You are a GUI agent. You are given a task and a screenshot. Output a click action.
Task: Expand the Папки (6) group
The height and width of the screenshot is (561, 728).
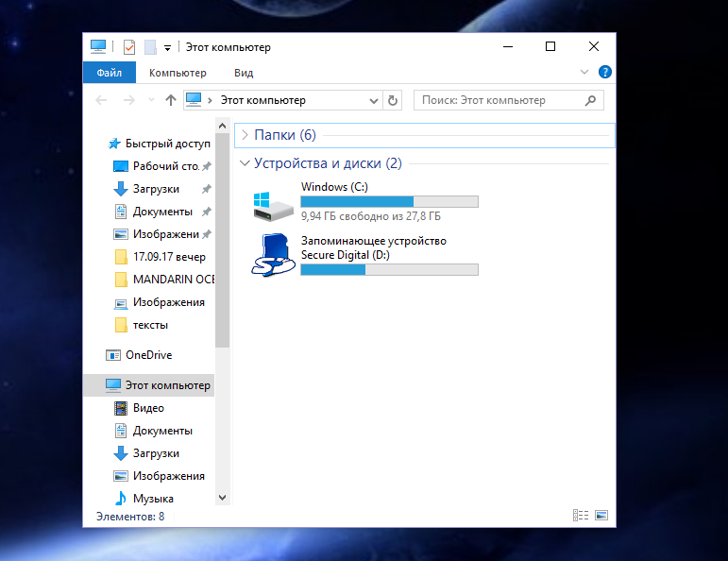pos(245,135)
